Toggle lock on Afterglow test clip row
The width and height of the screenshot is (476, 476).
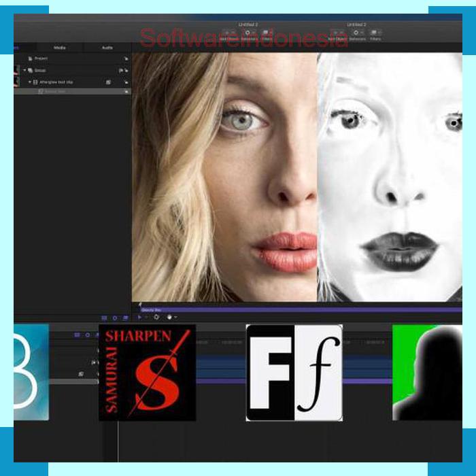tap(126, 82)
